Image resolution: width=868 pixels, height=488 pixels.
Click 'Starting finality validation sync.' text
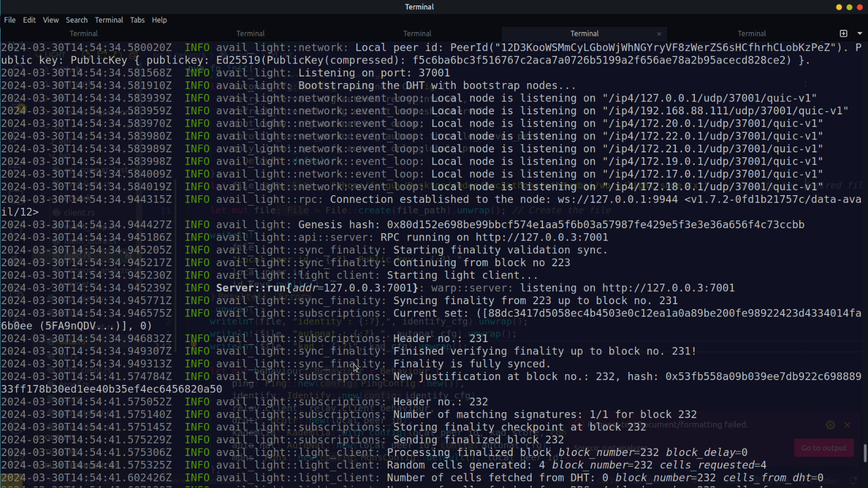501,250
